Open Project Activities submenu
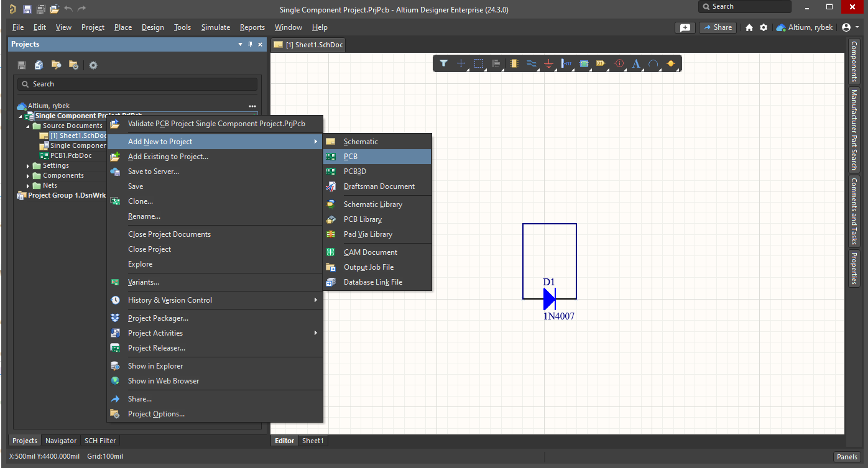This screenshot has width=868, height=468. point(215,333)
